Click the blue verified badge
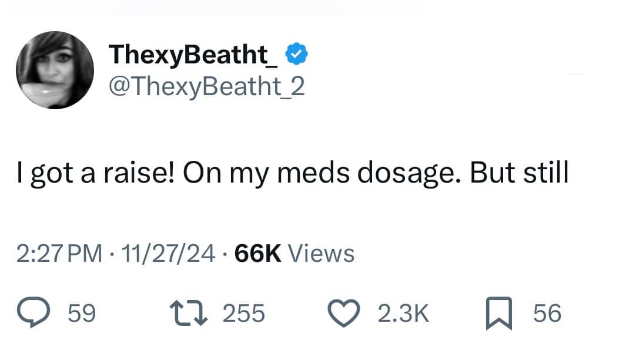This screenshot has width=626, height=364. (297, 53)
